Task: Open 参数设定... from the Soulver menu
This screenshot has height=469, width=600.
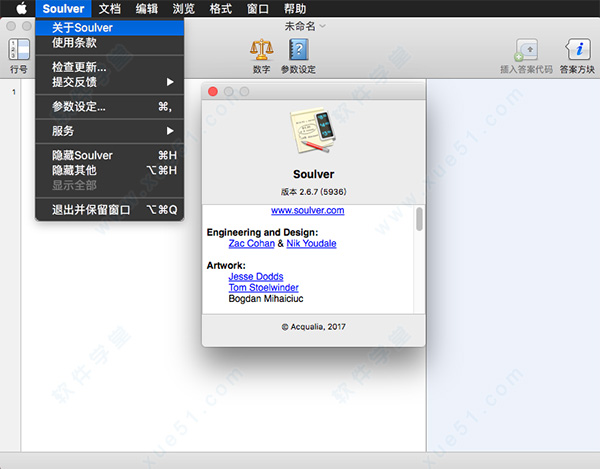Action: (109, 106)
